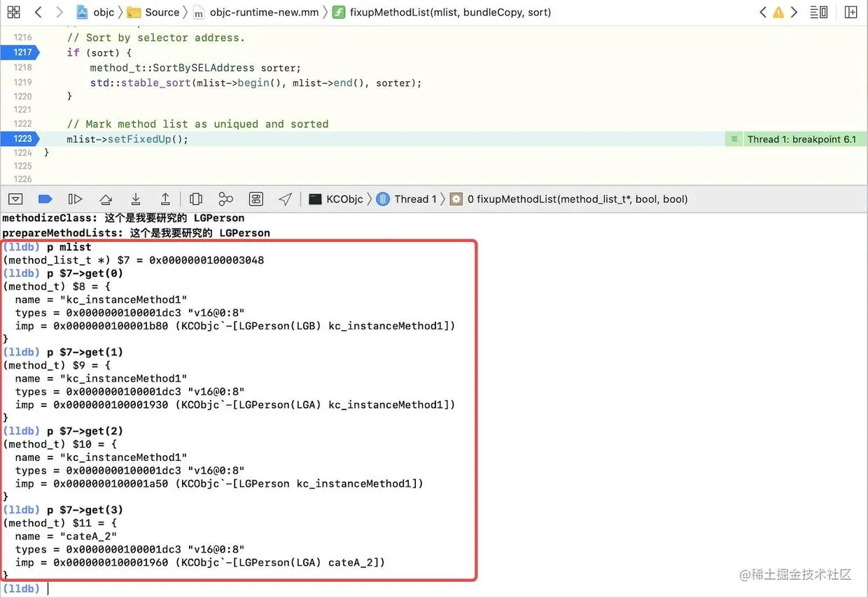Viewport: 868px width, 598px height.
Task: Click the 'name = "cateA_2"' console line
Action: point(66,536)
